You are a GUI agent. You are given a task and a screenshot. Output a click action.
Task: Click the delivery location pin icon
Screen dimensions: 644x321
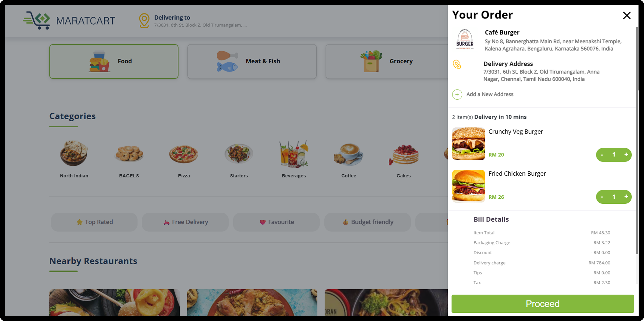(x=144, y=20)
